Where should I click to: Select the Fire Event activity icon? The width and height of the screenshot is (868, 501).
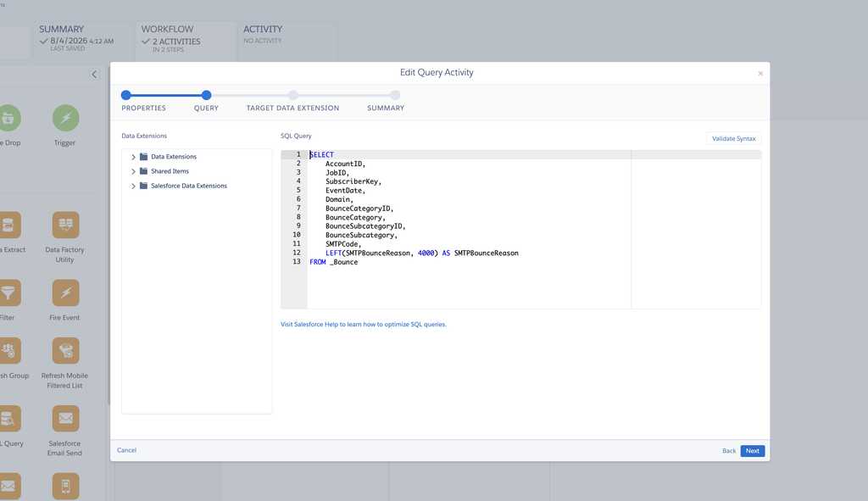pos(65,292)
